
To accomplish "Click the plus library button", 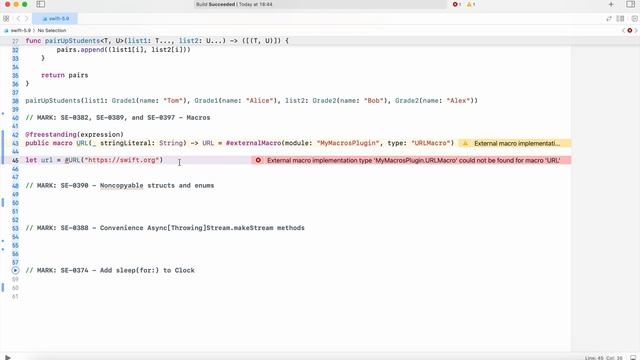I will coord(611,4).
